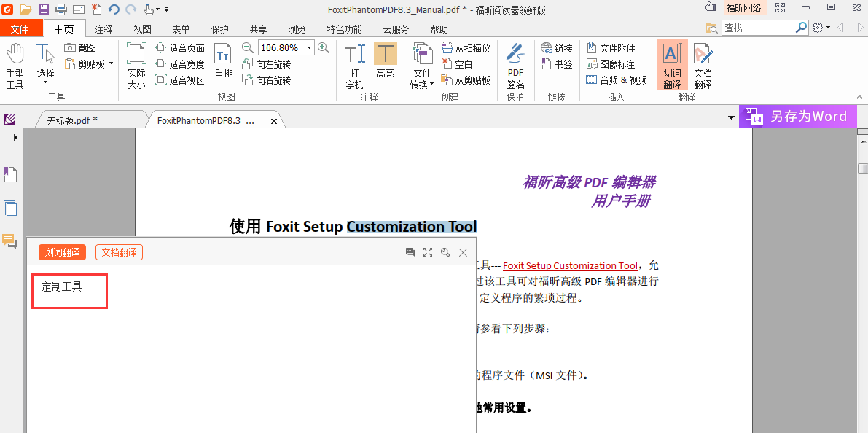Open the zoom percentage dropdown
This screenshot has width=868, height=433.
click(x=309, y=47)
